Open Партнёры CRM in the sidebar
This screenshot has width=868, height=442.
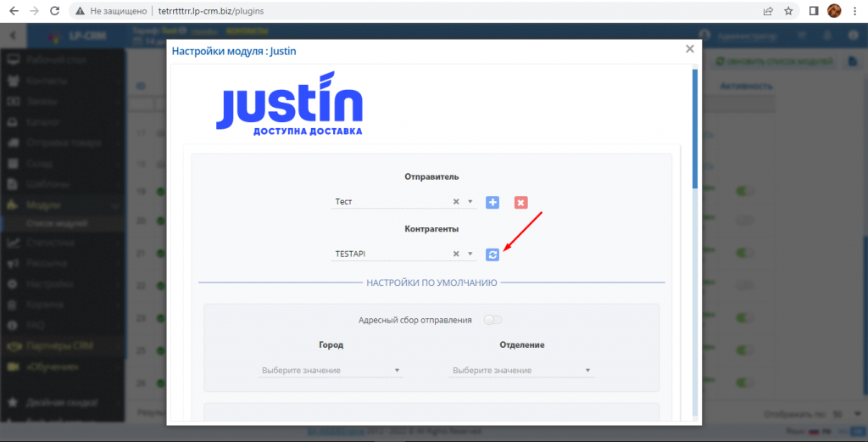click(63, 345)
